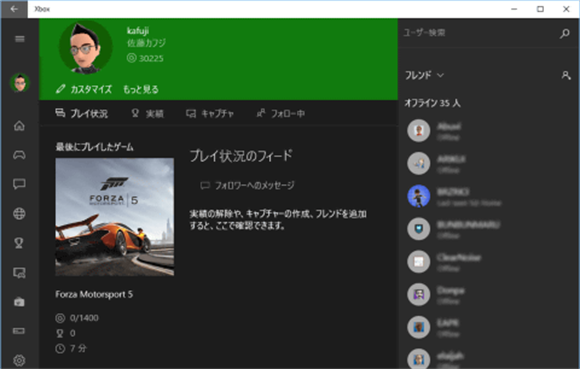Open the globe activity icon
The image size is (580, 369).
[19, 213]
